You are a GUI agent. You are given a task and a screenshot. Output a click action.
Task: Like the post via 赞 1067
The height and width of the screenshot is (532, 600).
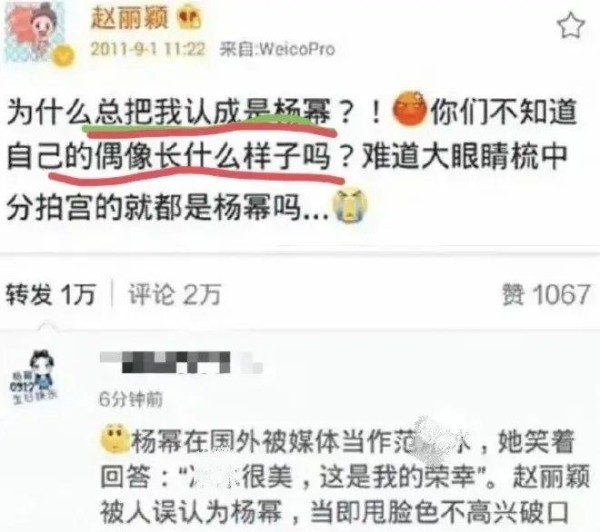[546, 294]
